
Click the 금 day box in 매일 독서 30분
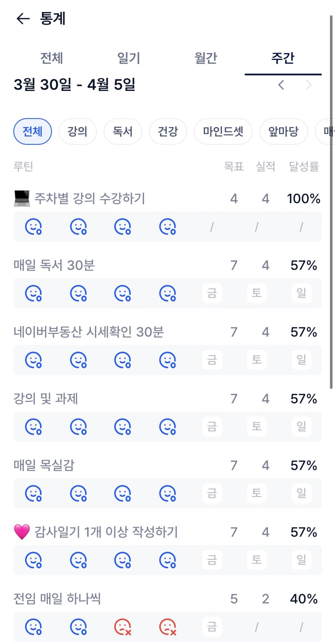(x=212, y=293)
